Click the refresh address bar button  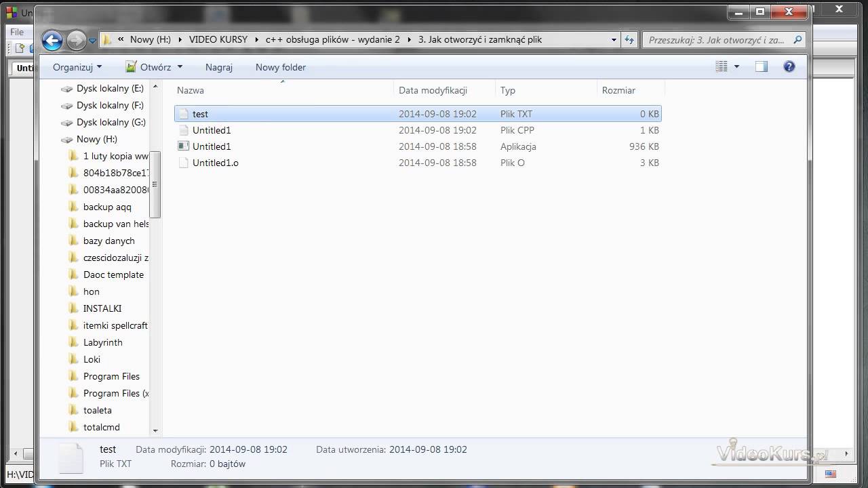630,40
